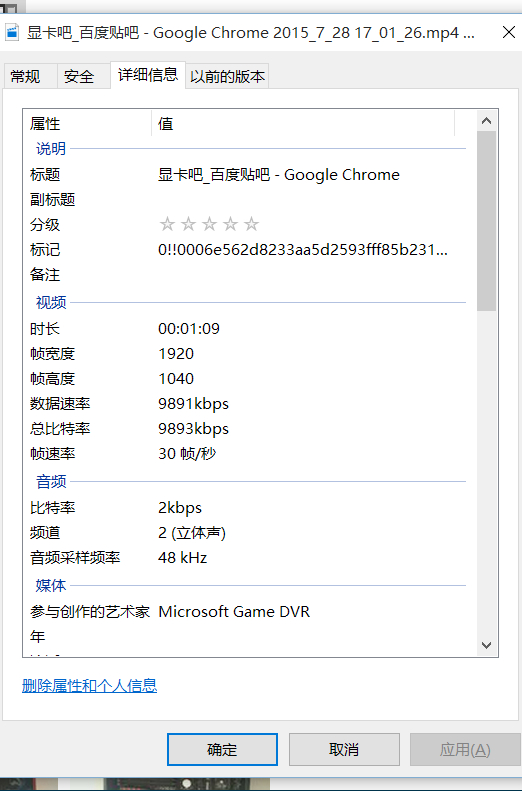Select the 数据速率 value 9891kbps
The image size is (522, 791).
coord(193,404)
